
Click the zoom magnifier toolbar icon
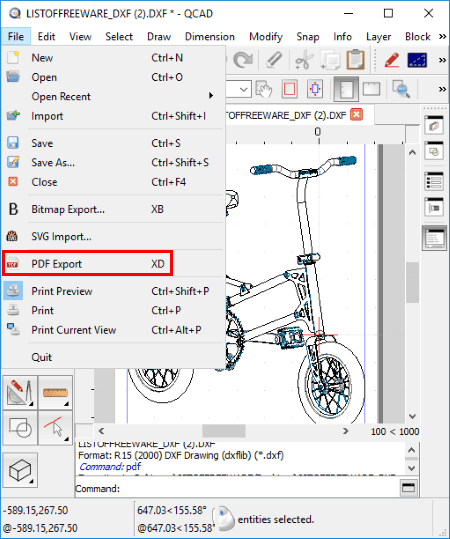point(401,89)
